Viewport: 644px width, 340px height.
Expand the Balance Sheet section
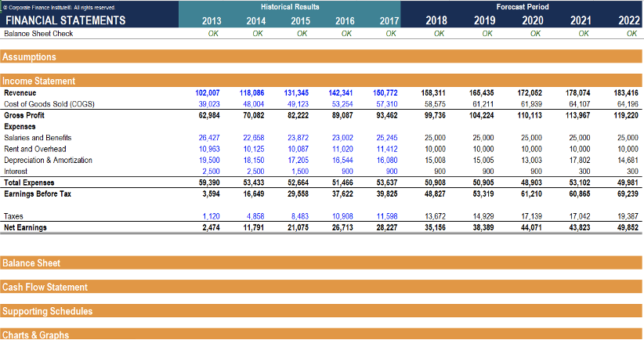(31, 262)
